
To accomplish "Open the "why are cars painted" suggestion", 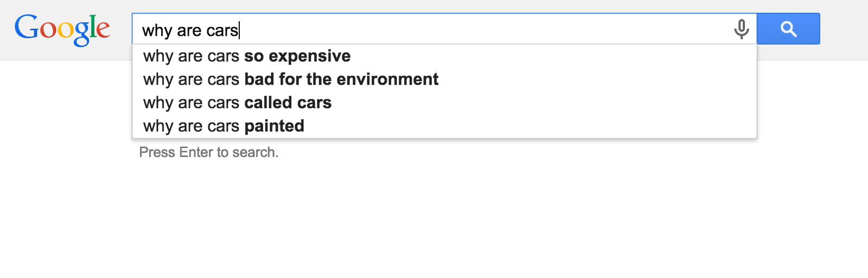I will point(224,126).
